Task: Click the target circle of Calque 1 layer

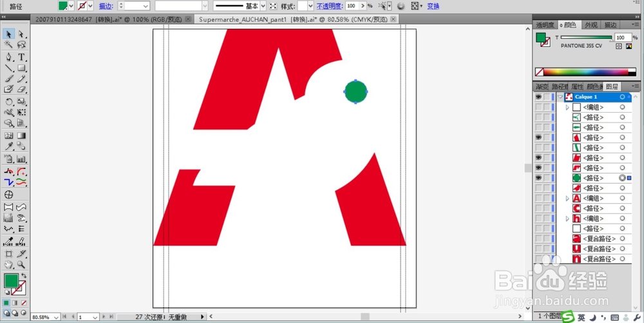Action: tap(622, 97)
